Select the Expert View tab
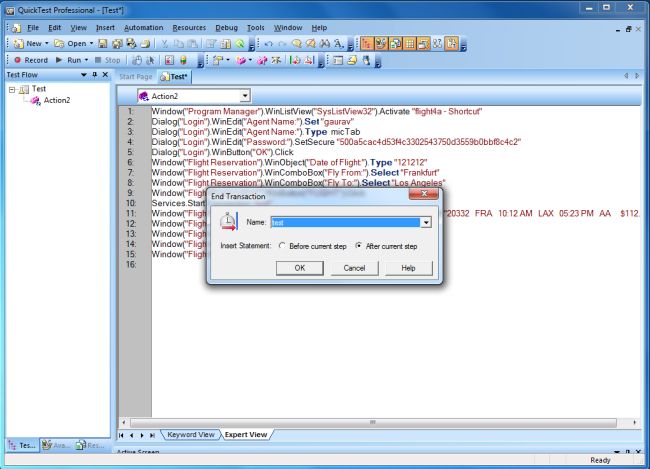The height and width of the screenshot is (469, 650). (246, 435)
